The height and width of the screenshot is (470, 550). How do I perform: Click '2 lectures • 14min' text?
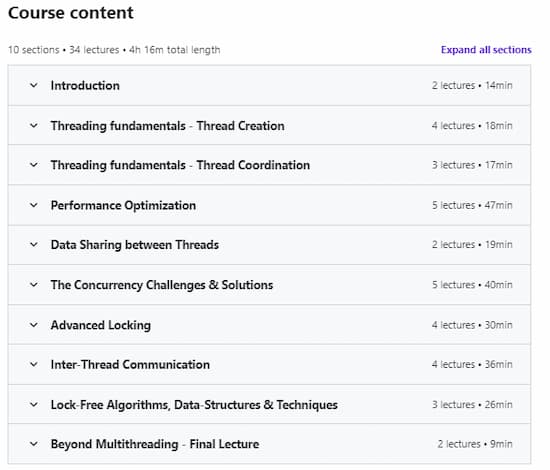pos(472,85)
